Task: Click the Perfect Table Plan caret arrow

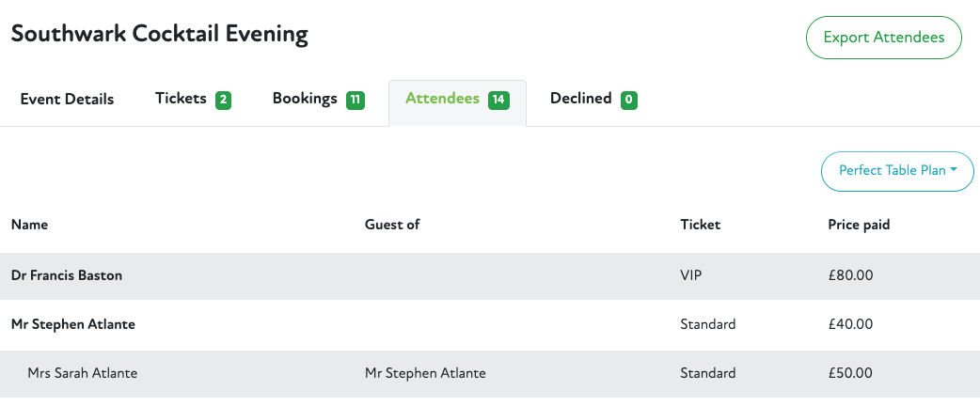Action: click(954, 170)
